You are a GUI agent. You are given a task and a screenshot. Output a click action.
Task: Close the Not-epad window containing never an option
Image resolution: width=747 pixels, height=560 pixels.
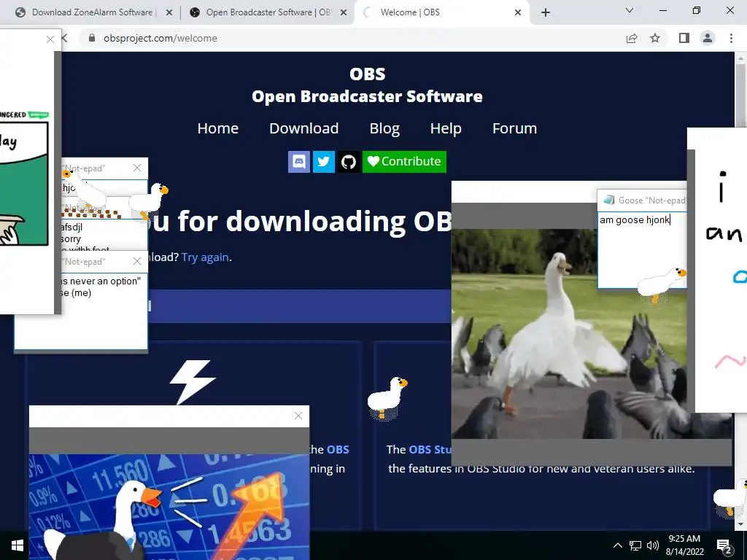pyautogui.click(x=137, y=261)
